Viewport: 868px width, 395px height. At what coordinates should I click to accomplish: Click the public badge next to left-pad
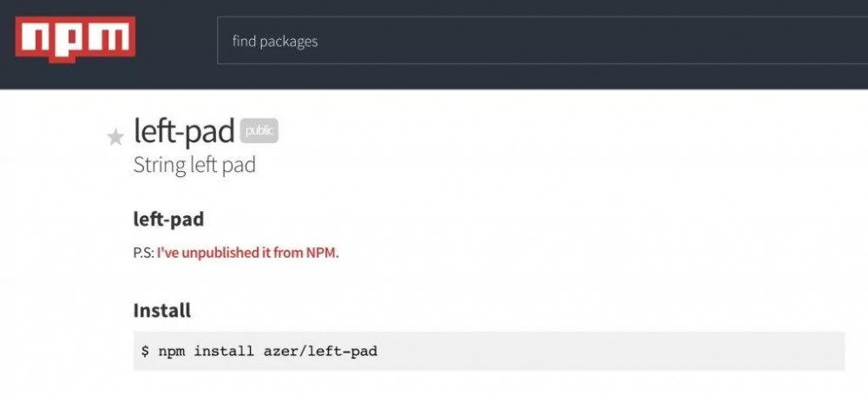pos(259,131)
